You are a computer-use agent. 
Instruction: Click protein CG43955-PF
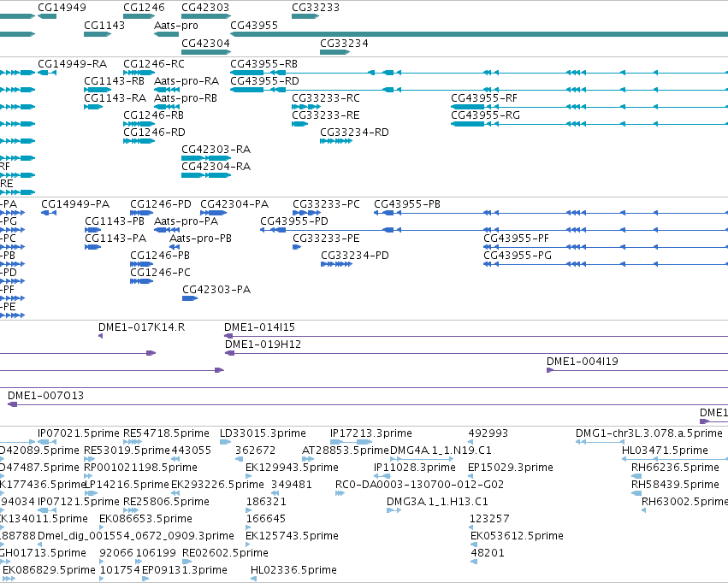coord(517,238)
